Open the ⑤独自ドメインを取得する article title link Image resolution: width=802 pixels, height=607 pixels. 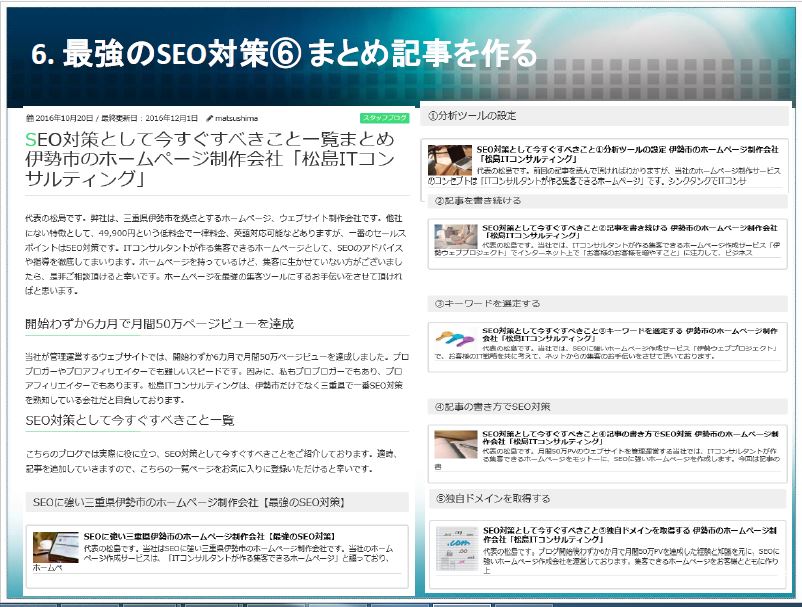coord(629,535)
